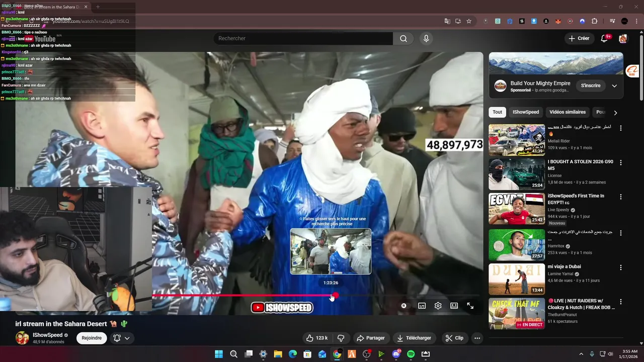Open options for 'mi viaje a Dubai' video
Image resolution: width=644 pixels, height=362 pixels.
point(620,267)
